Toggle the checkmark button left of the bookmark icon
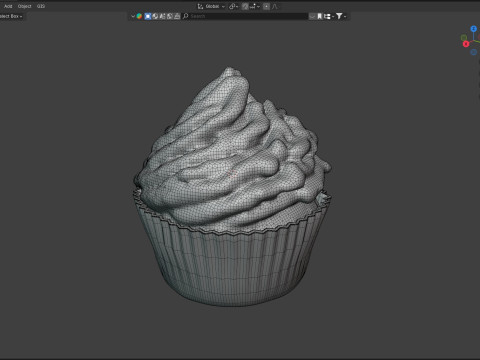The width and height of the screenshot is (480, 360). (x=312, y=16)
